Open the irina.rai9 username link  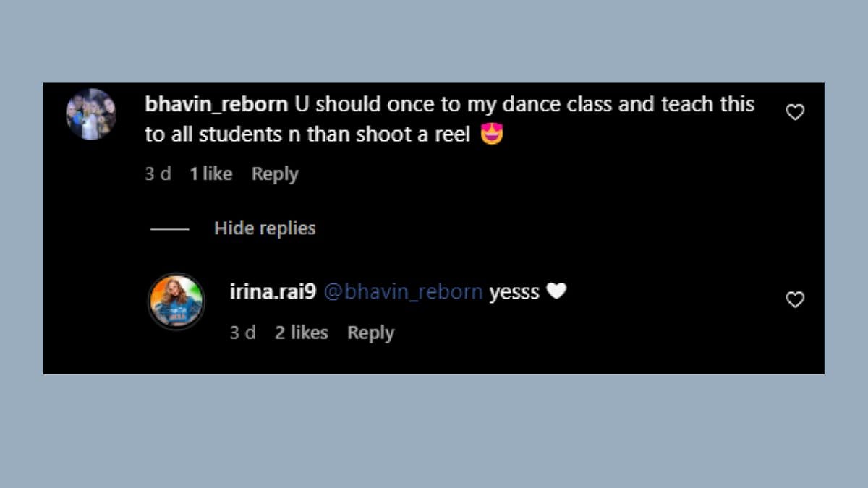pyautogui.click(x=273, y=292)
